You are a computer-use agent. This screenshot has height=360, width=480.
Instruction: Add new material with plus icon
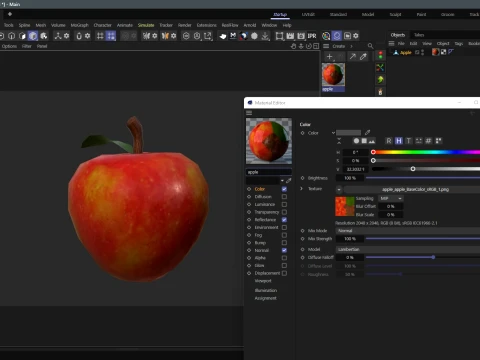tap(329, 57)
